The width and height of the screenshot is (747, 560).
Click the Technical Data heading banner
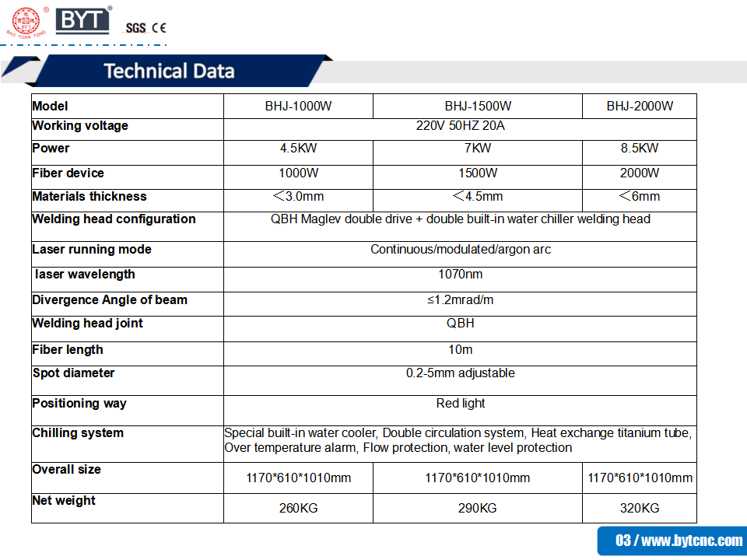coord(169,72)
